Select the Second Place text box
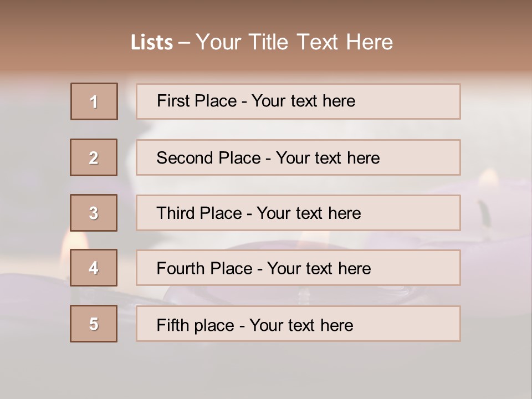Image resolution: width=532 pixels, height=399 pixels. pyautogui.click(x=268, y=158)
